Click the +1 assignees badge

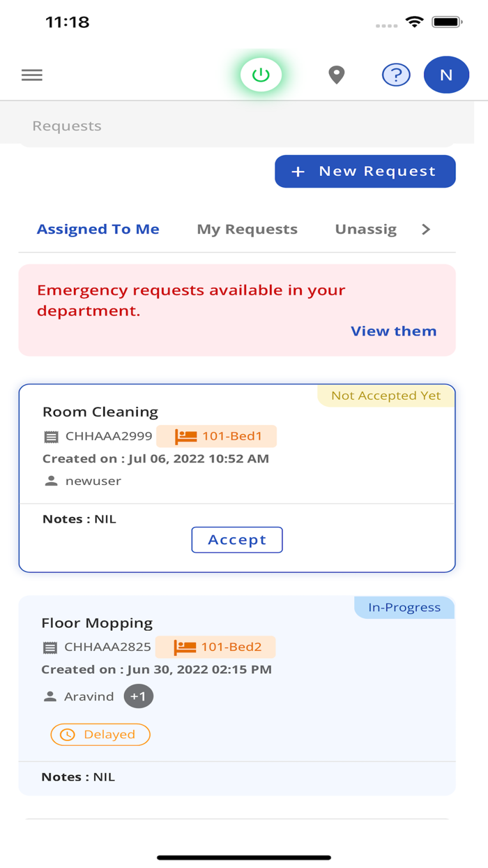pos(138,696)
